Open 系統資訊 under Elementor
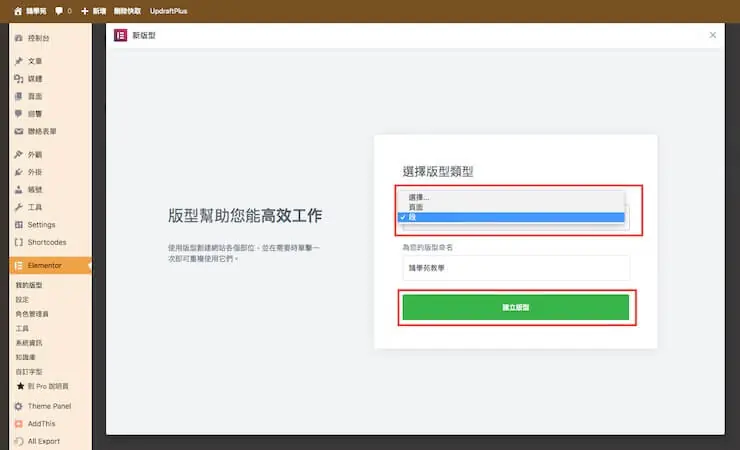 (29, 342)
